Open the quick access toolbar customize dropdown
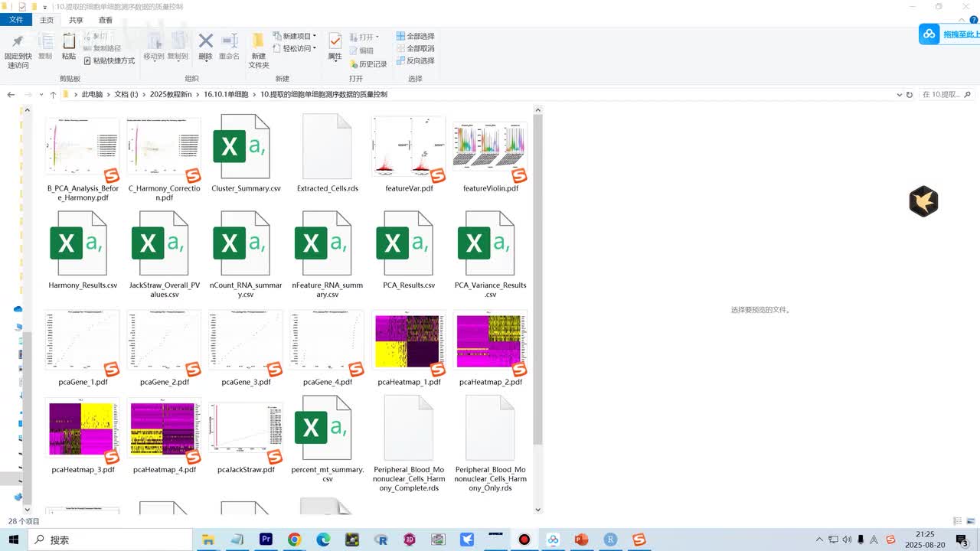980x551 pixels. (x=45, y=7)
